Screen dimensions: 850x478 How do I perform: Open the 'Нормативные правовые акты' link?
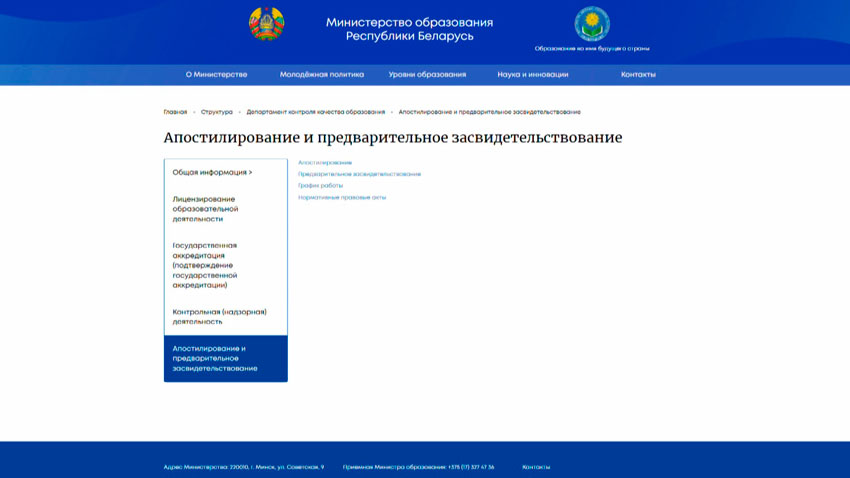[342, 197]
